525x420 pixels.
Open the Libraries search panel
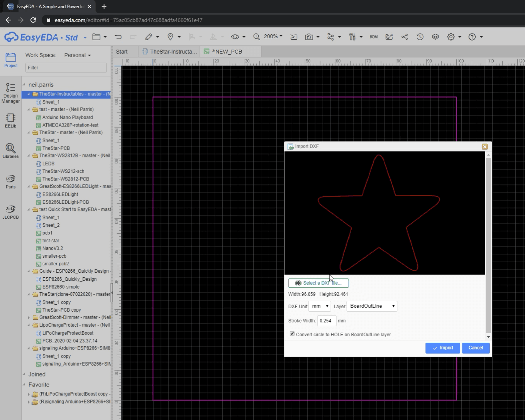[10, 150]
